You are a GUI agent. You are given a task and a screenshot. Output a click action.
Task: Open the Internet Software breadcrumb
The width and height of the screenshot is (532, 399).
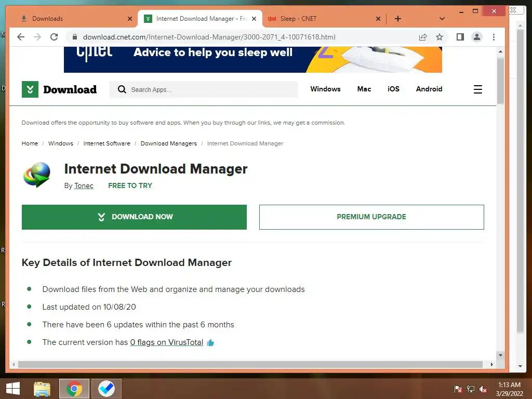(x=107, y=143)
